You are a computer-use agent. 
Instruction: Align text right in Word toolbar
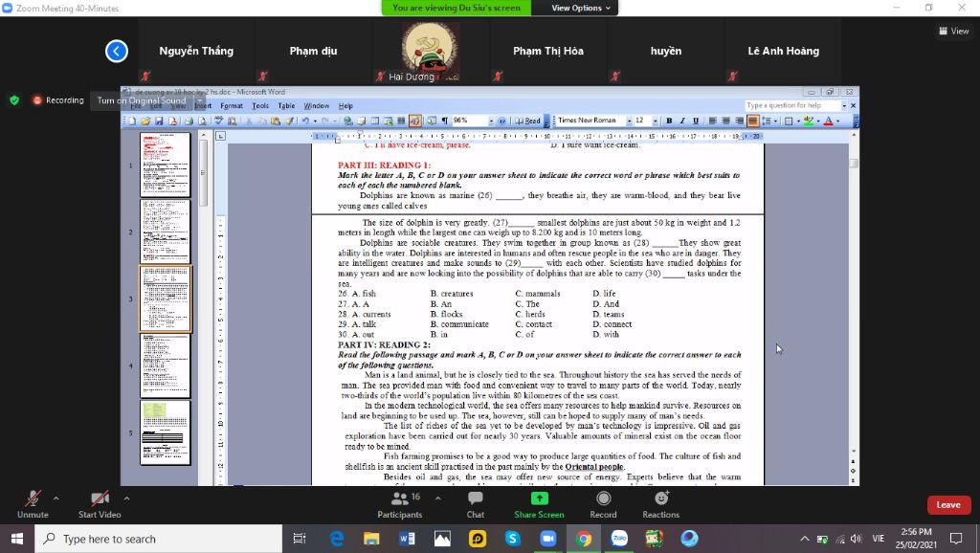click(x=740, y=121)
